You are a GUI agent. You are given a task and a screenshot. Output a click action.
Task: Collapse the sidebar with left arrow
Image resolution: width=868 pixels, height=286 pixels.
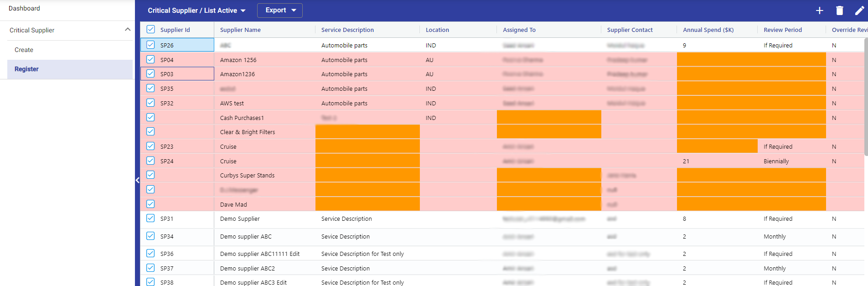137,180
